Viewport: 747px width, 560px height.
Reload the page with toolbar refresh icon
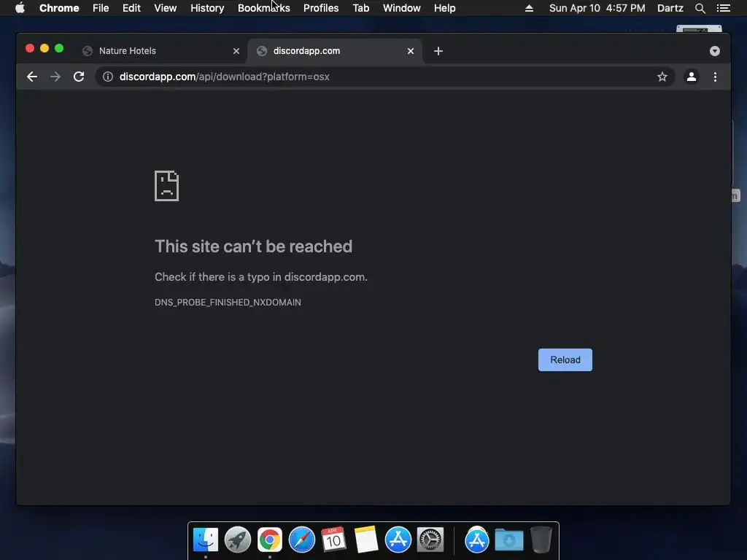(x=79, y=77)
